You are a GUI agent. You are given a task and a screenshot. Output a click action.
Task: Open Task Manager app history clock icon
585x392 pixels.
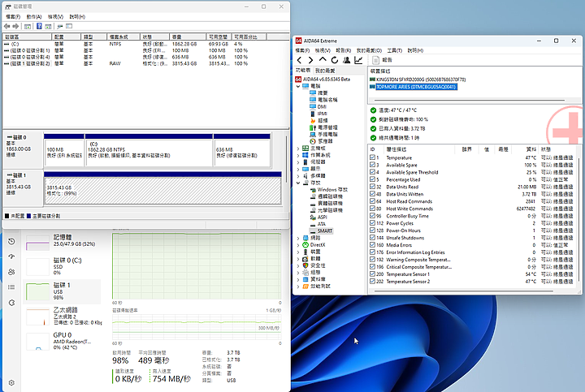pos(11,242)
